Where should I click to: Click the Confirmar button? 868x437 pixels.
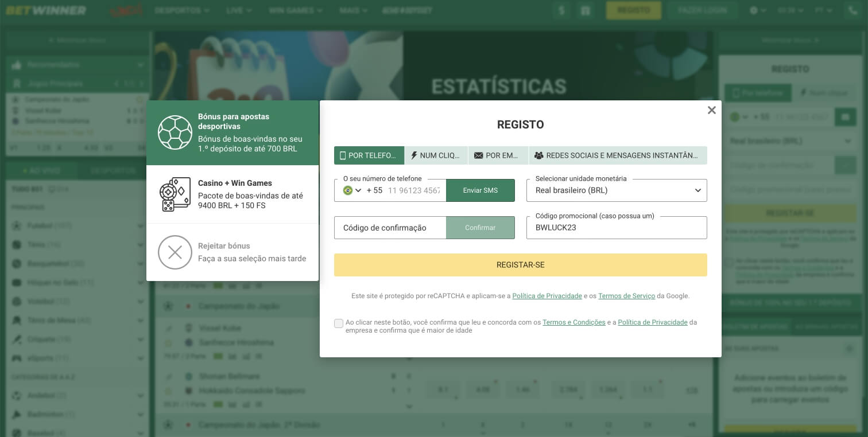coord(480,228)
